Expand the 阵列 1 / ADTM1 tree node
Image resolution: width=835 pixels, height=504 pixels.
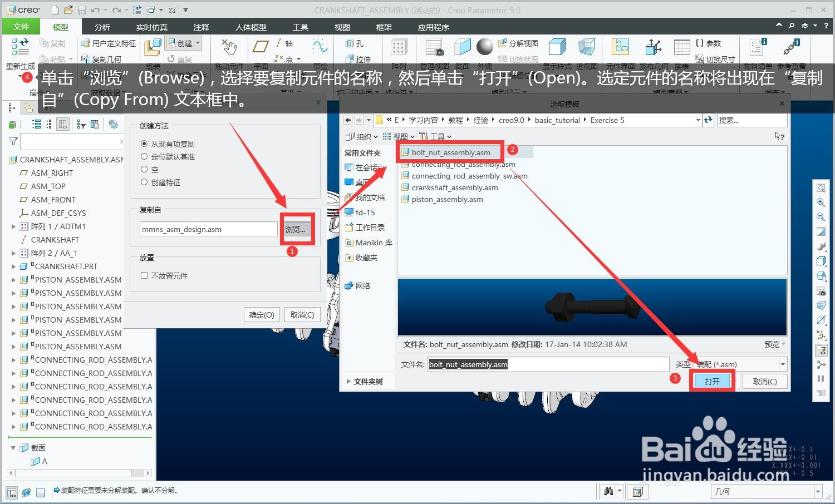tap(13, 226)
